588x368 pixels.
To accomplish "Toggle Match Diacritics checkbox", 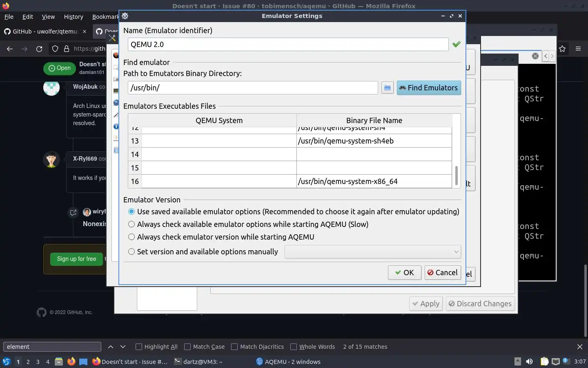I will [234, 347].
